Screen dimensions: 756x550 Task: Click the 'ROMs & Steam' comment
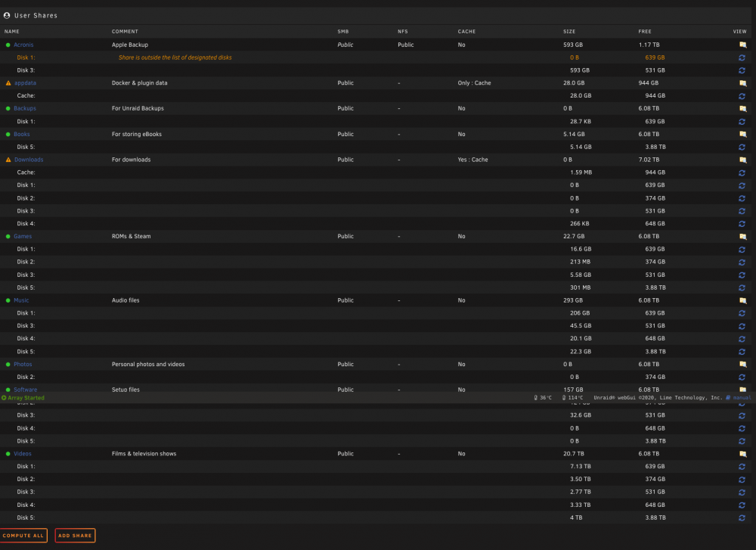tap(131, 236)
